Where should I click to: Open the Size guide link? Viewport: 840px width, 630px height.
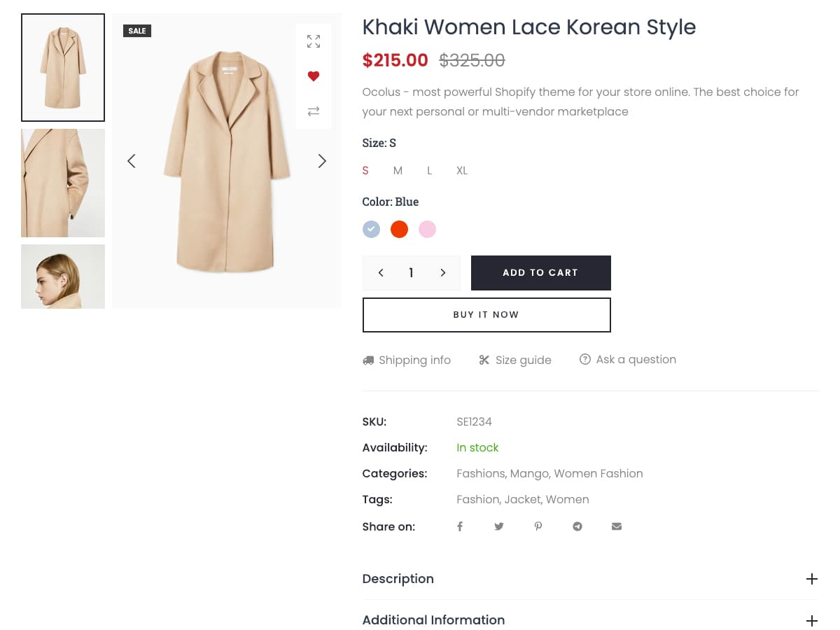(x=515, y=360)
